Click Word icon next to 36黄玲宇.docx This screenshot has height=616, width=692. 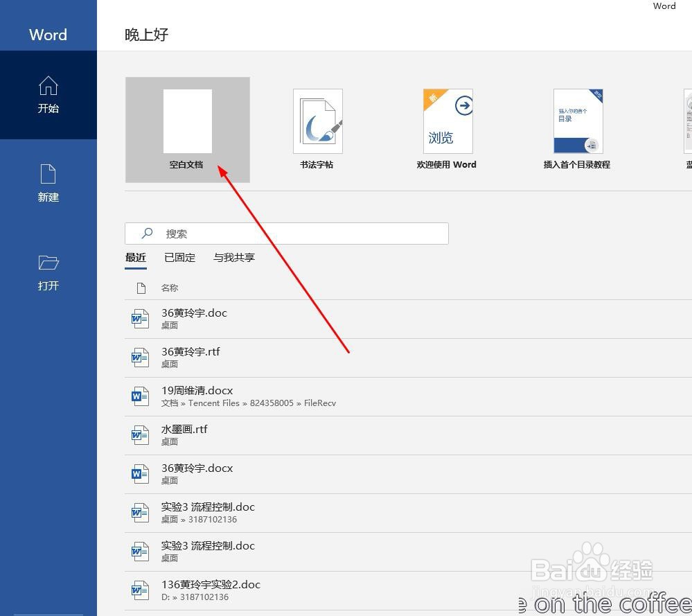(x=141, y=474)
